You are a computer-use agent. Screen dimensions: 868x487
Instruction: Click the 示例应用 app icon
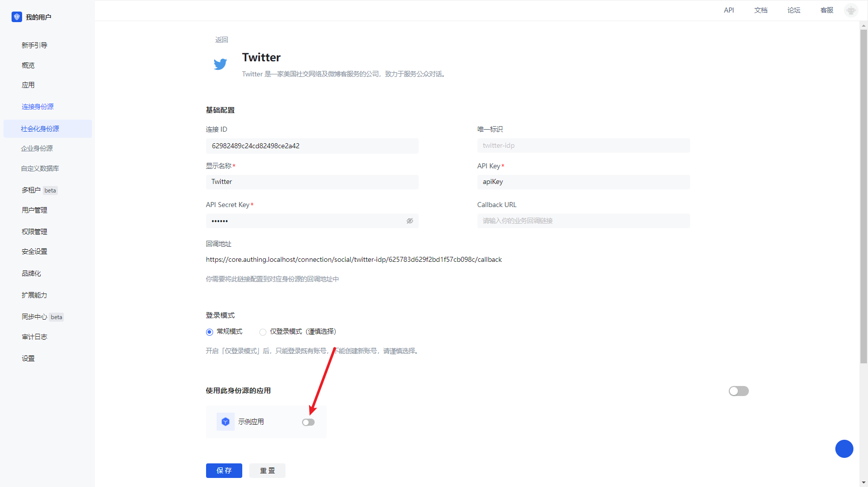225,422
